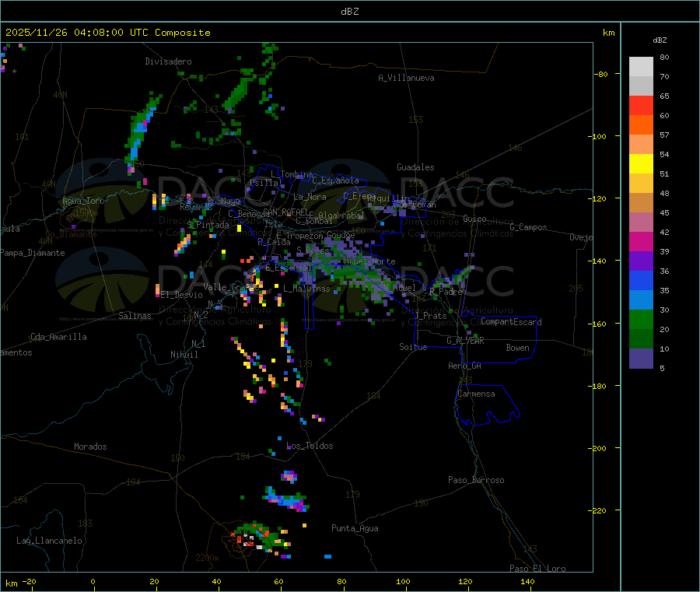Click the Soitue town label

pyautogui.click(x=413, y=347)
